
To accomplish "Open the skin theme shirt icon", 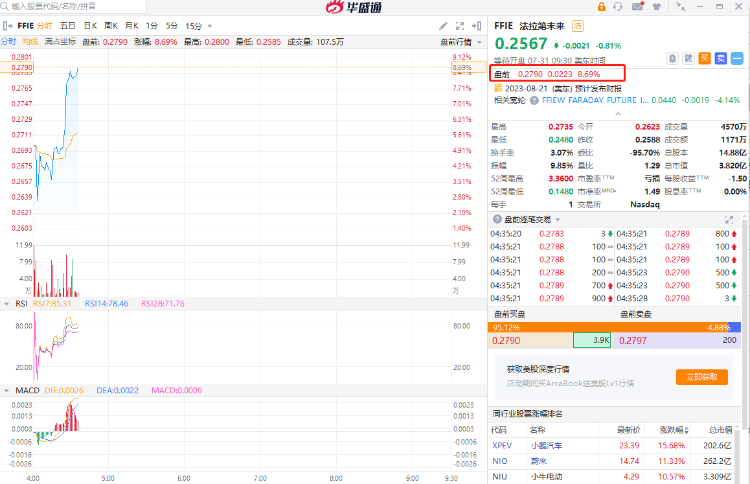I will 657,7.
